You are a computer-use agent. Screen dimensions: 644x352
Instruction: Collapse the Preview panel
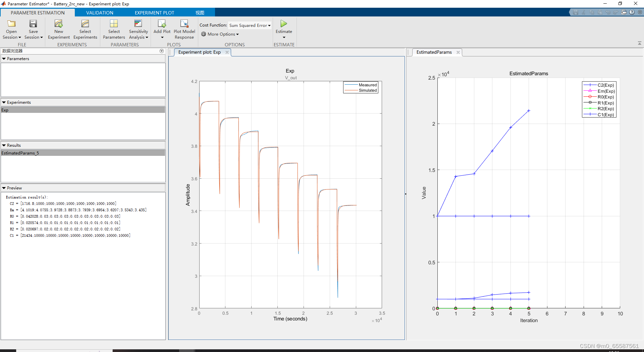(x=4, y=188)
